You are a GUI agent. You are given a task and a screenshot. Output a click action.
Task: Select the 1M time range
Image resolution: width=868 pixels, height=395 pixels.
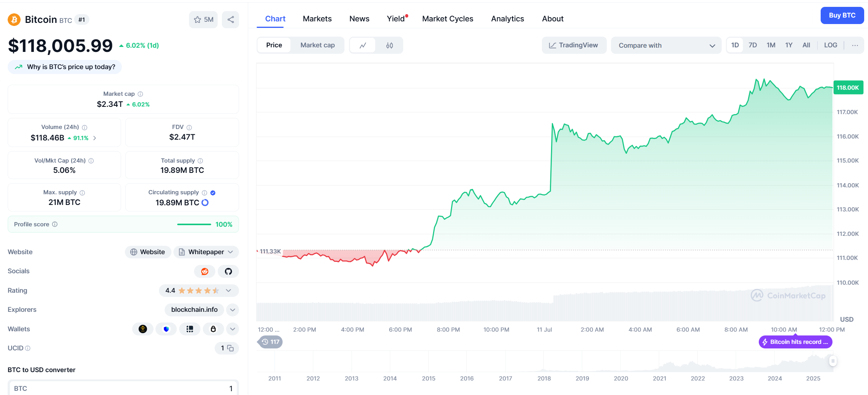pos(771,45)
